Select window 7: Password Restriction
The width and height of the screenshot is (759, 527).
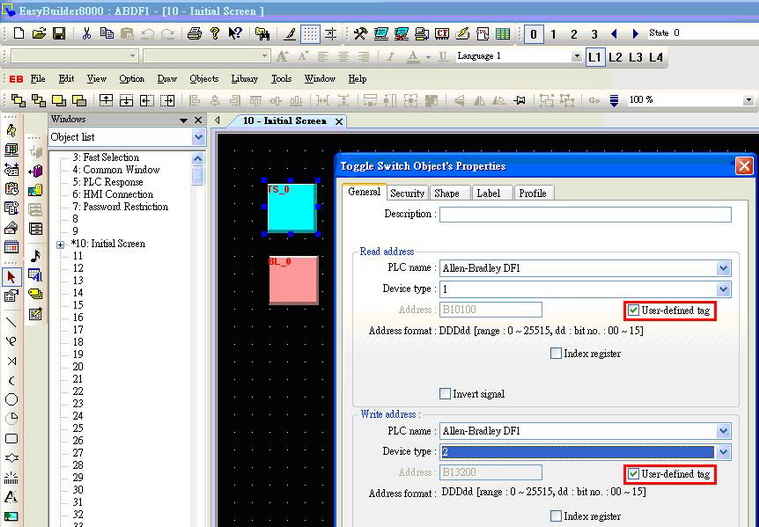[121, 207]
